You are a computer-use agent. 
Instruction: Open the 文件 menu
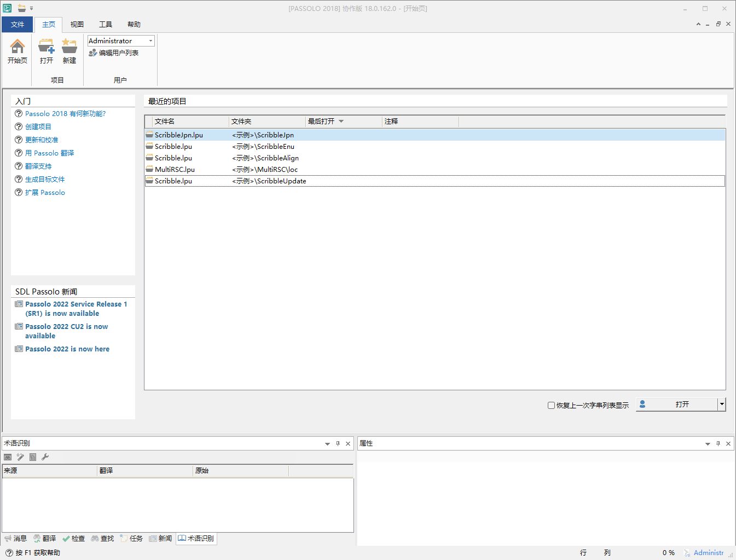(x=18, y=25)
